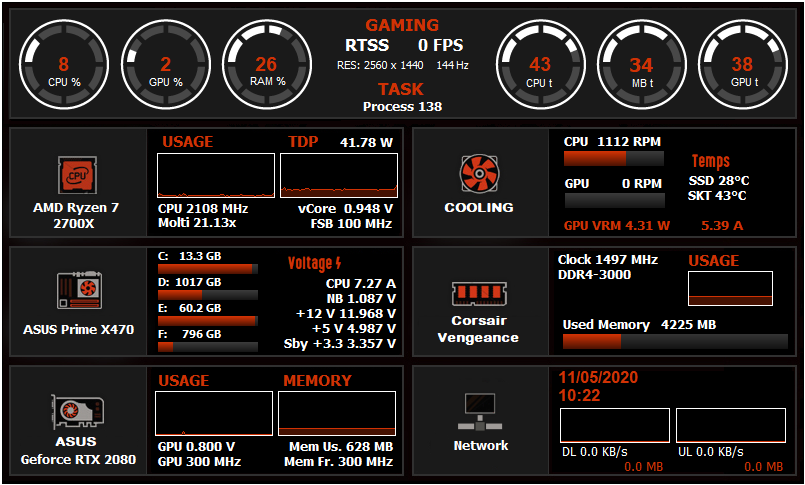Click the 'vCore 0.948 V' readout
The image size is (805, 485).
(x=346, y=209)
